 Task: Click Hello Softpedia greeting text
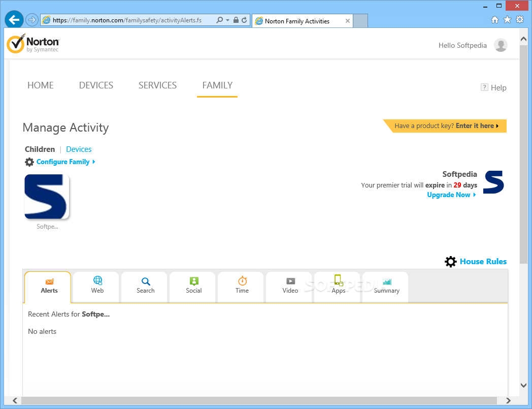[462, 45]
